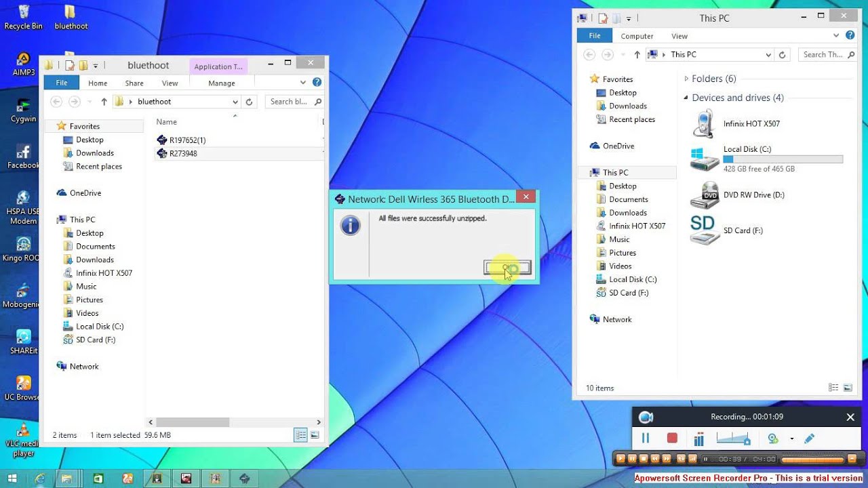Click the search box in bluethoot window

[x=296, y=102]
